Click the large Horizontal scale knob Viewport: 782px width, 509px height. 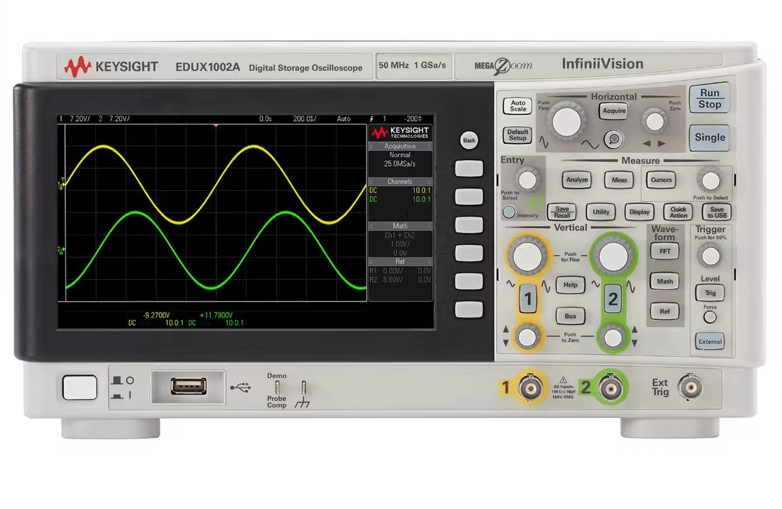pyautogui.click(x=567, y=121)
